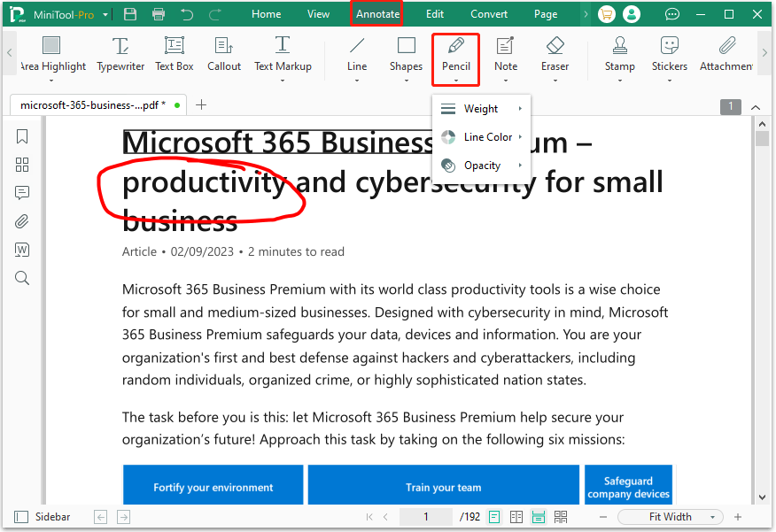The width and height of the screenshot is (776, 532).
Task: Toggle the Sidebar button in status bar
Action: 43,517
